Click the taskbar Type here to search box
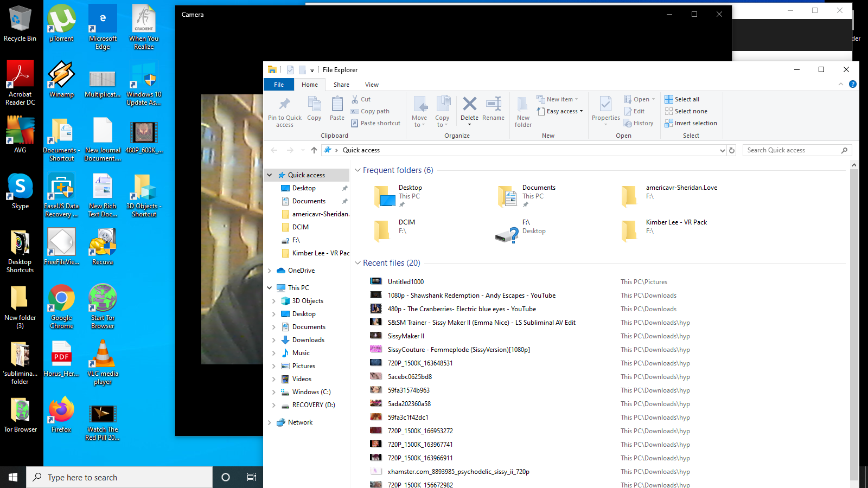868x488 pixels. click(119, 477)
